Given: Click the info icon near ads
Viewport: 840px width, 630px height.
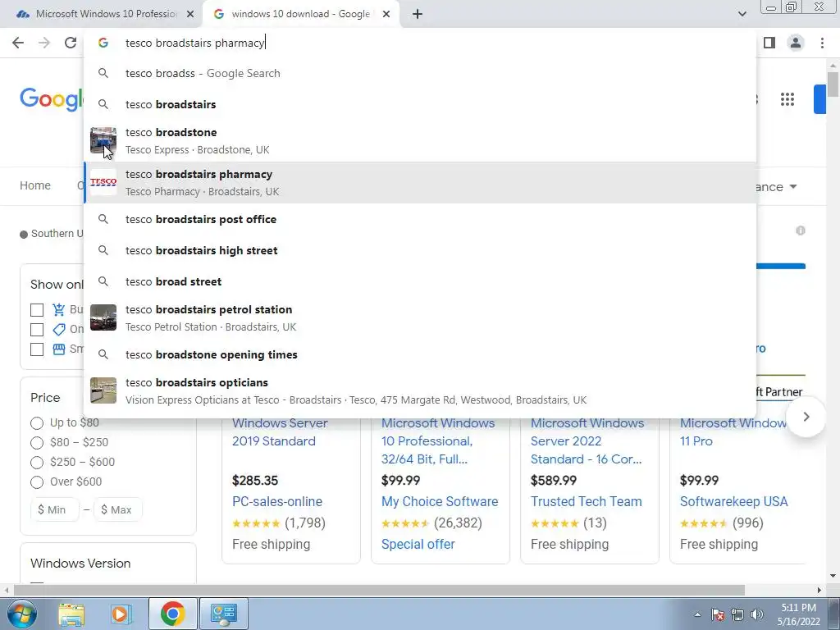Looking at the screenshot, I should (801, 231).
